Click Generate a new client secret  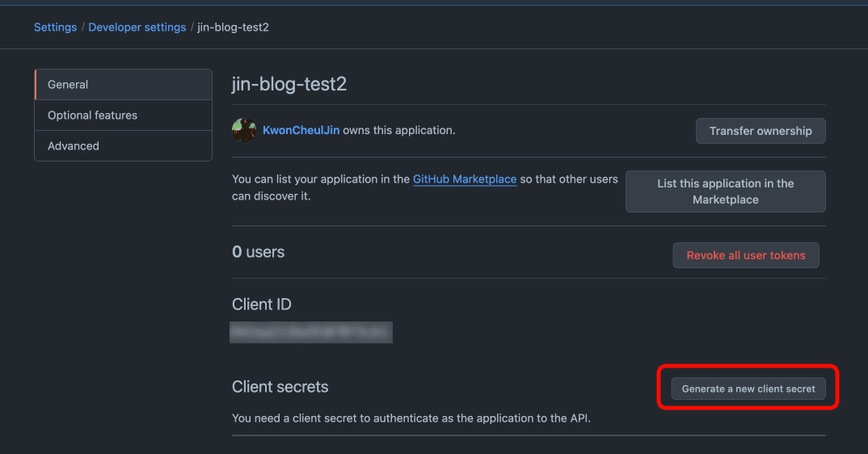coord(748,389)
